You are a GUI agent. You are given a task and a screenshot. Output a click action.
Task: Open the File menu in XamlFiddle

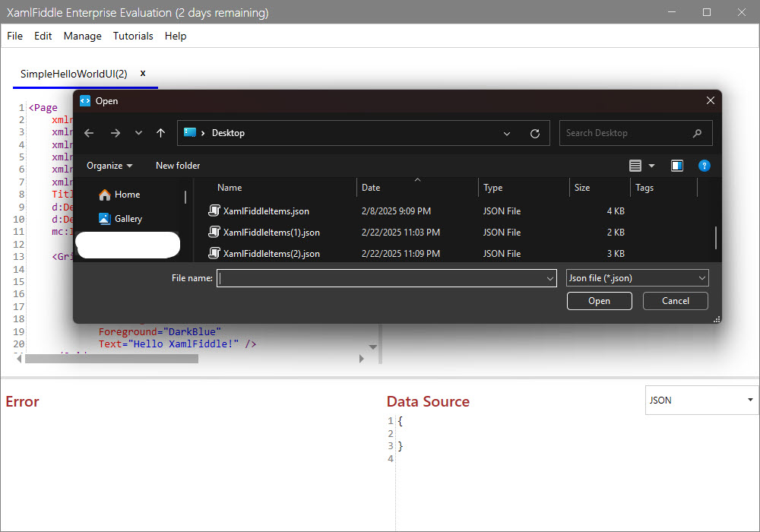click(x=14, y=36)
